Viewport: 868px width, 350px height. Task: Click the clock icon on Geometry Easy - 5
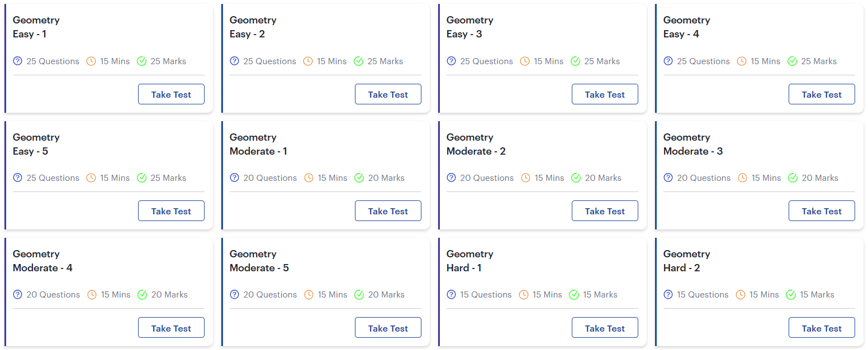pyautogui.click(x=91, y=178)
